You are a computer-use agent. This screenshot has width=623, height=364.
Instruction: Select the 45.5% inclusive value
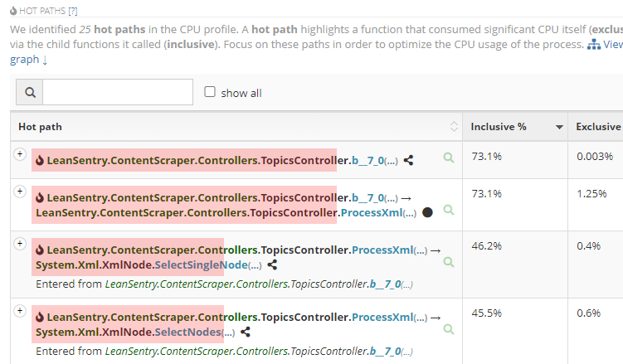487,313
